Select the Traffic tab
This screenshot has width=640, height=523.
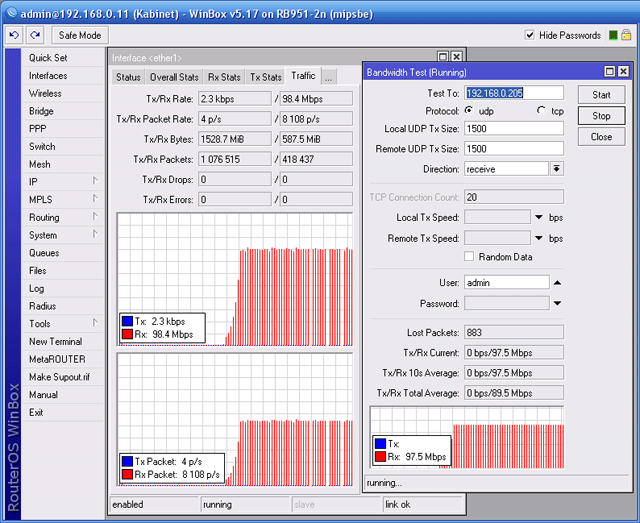pos(303,76)
